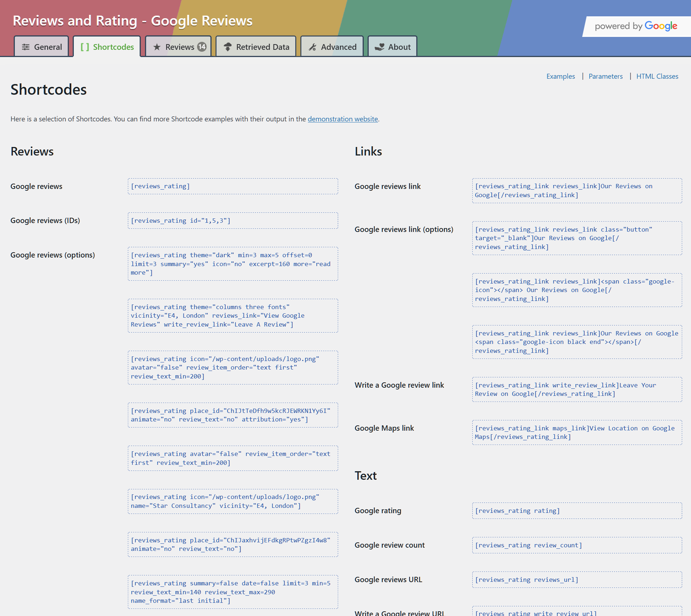The width and height of the screenshot is (691, 616).
Task: Select the google-icon black end link shortcode
Action: point(577,342)
